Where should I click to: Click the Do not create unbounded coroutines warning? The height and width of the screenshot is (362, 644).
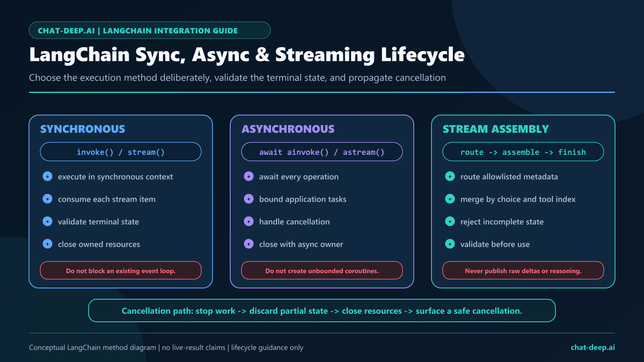click(x=322, y=270)
